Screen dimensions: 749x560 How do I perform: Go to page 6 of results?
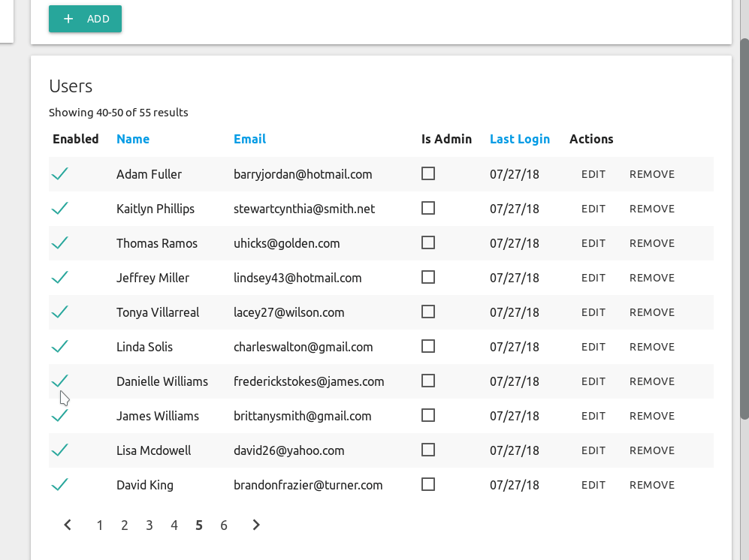click(224, 525)
